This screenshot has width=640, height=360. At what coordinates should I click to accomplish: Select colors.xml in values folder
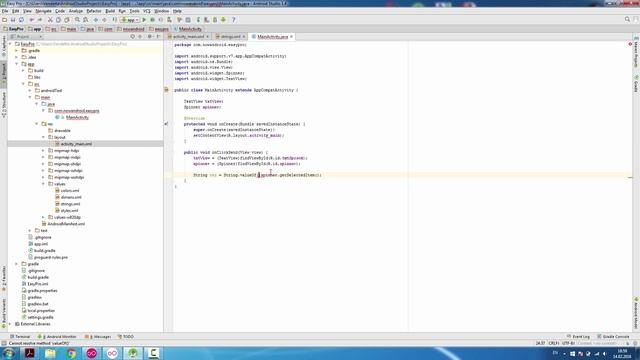coord(70,191)
